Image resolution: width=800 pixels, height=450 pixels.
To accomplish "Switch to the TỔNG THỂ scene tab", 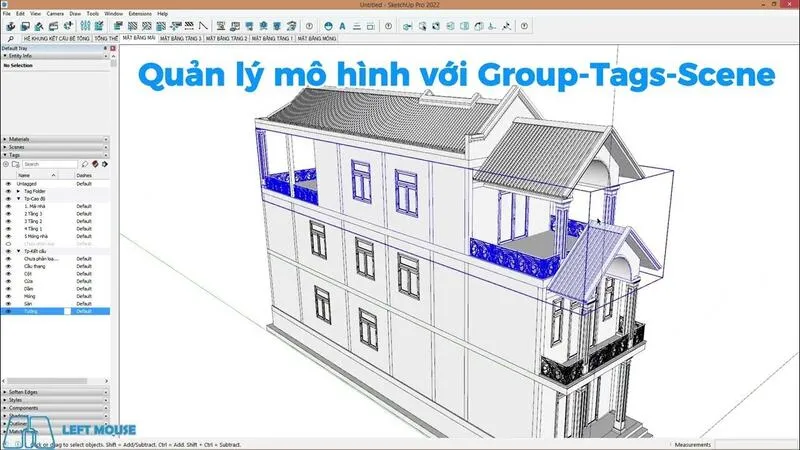I will 106,39.
